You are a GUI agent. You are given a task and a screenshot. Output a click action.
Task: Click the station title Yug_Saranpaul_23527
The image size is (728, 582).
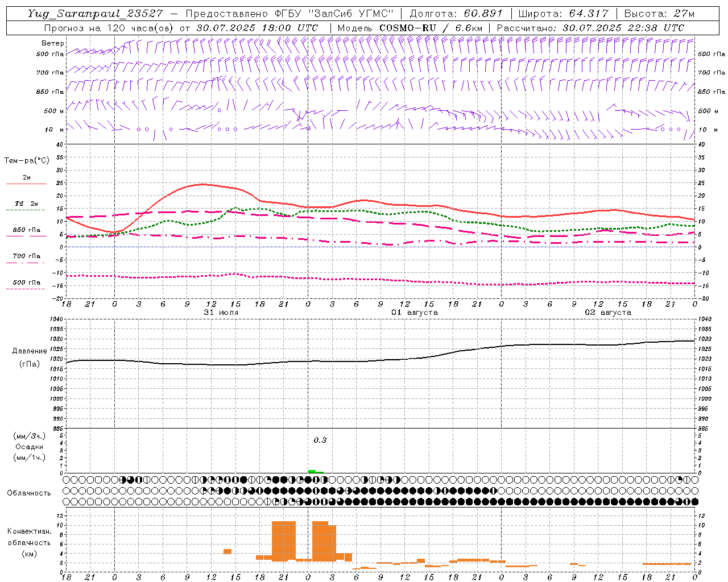[x=96, y=14]
